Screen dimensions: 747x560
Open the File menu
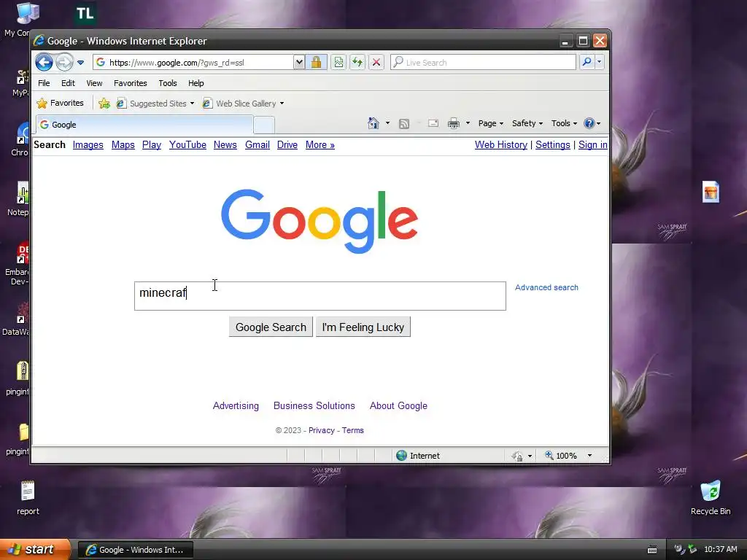click(44, 83)
